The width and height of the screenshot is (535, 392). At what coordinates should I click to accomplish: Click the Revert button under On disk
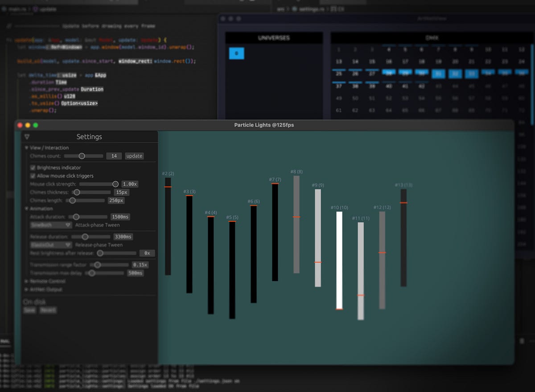[48, 310]
